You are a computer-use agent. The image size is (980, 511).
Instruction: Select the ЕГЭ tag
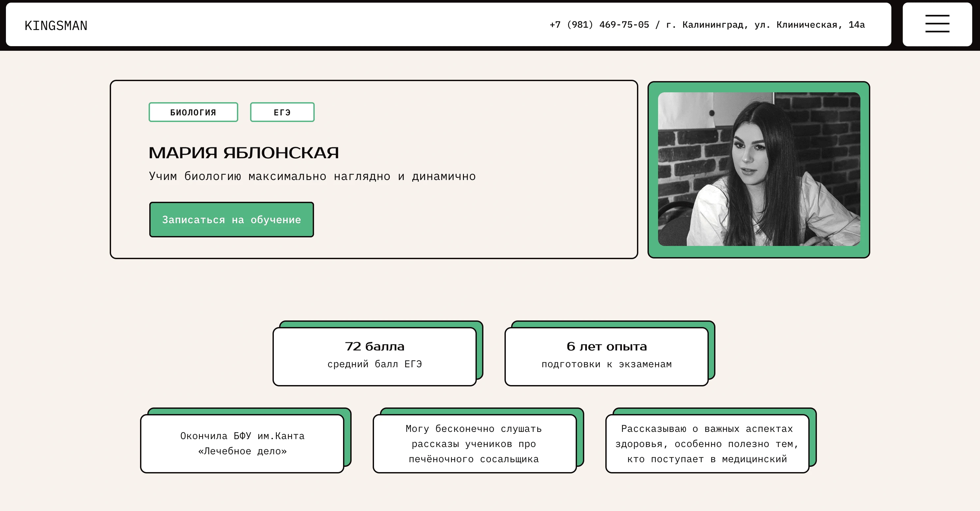click(282, 112)
